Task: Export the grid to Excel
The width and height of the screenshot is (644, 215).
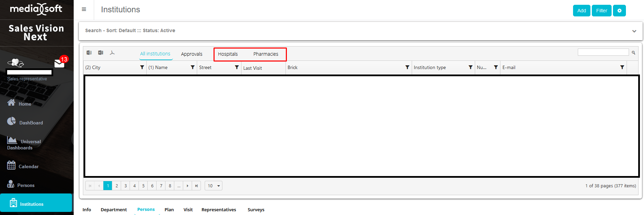Action: tap(89, 53)
